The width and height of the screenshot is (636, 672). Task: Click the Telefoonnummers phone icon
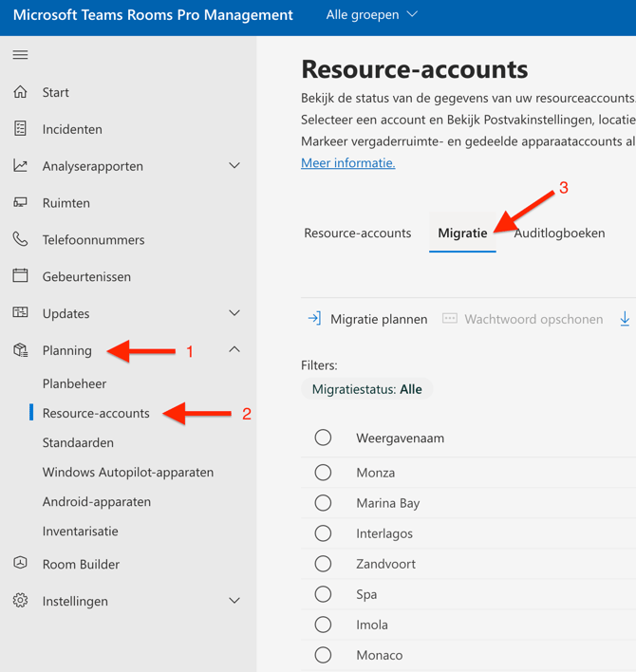click(x=20, y=239)
